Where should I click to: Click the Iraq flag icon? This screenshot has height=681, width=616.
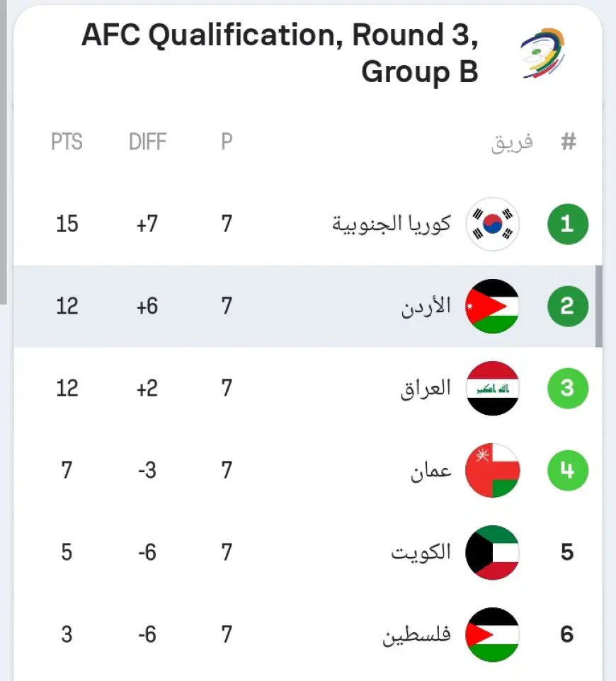click(x=492, y=388)
